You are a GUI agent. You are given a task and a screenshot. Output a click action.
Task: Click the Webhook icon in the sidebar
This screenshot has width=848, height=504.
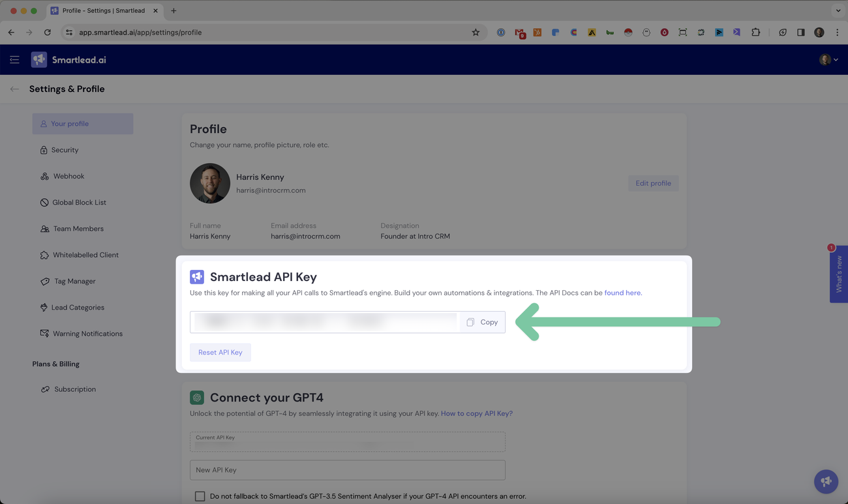[44, 176]
